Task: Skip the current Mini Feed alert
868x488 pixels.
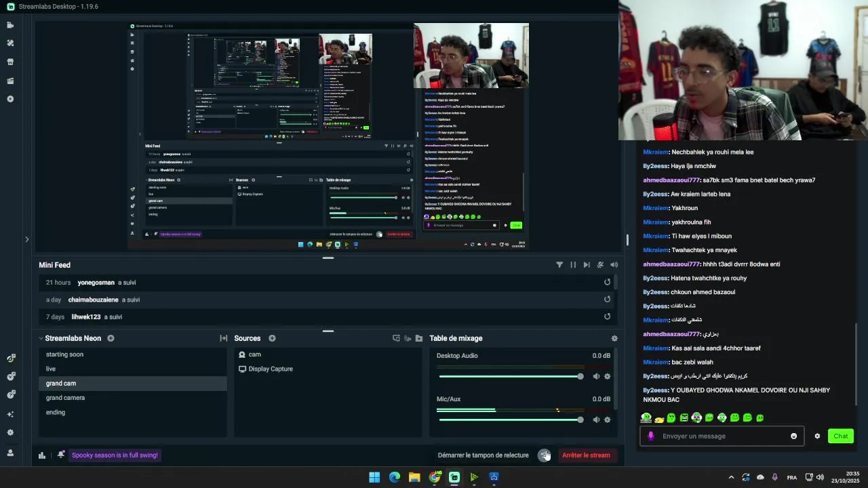Action: click(x=587, y=265)
